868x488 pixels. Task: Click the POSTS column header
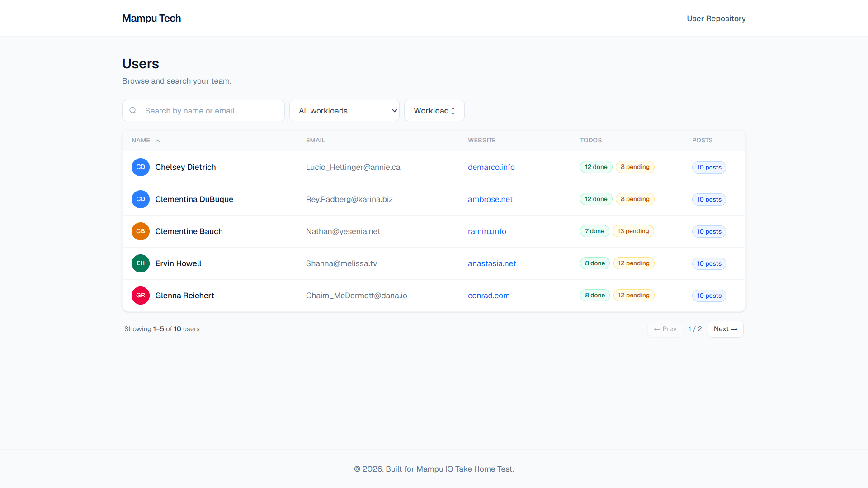[702, 141]
